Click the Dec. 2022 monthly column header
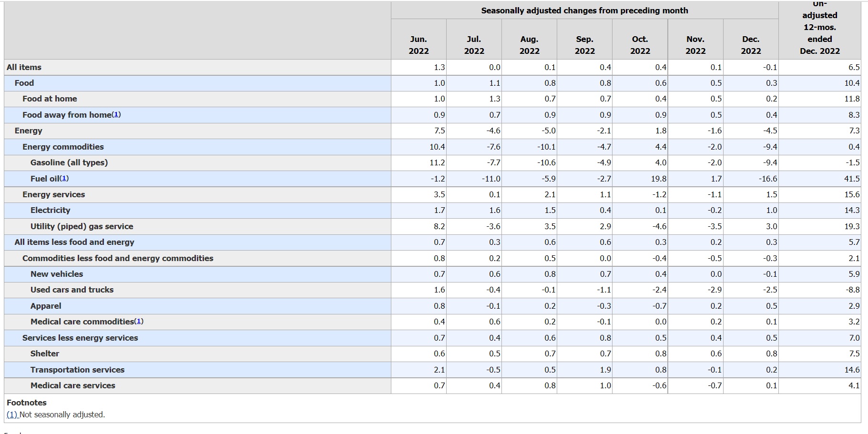This screenshot has height=434, width=868. [x=751, y=45]
